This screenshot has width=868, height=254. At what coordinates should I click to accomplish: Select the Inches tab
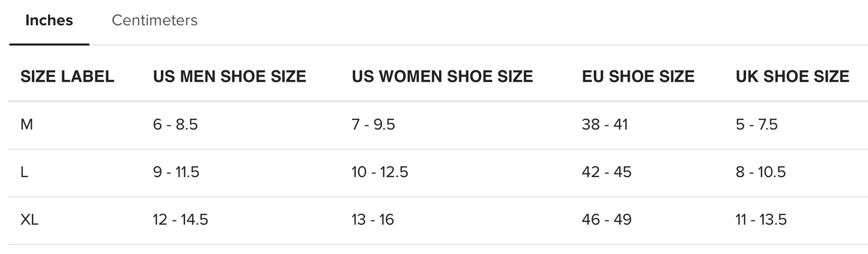49,20
